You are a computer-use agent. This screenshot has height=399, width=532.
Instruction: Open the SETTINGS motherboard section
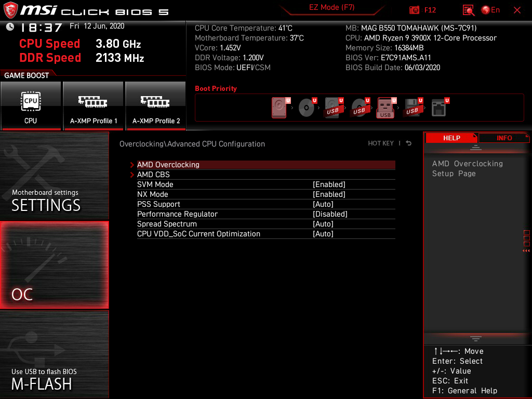(54, 176)
